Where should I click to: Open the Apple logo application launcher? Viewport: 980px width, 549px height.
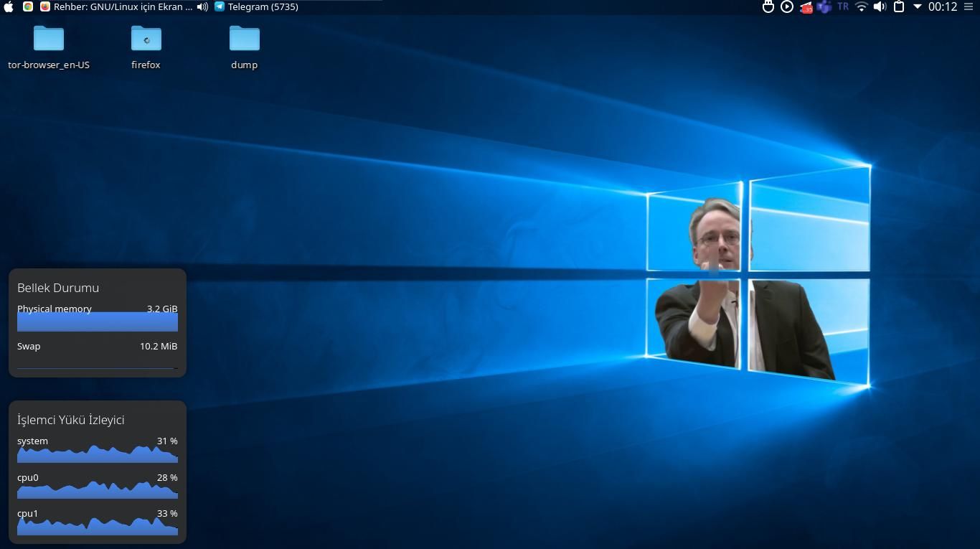(x=9, y=6)
